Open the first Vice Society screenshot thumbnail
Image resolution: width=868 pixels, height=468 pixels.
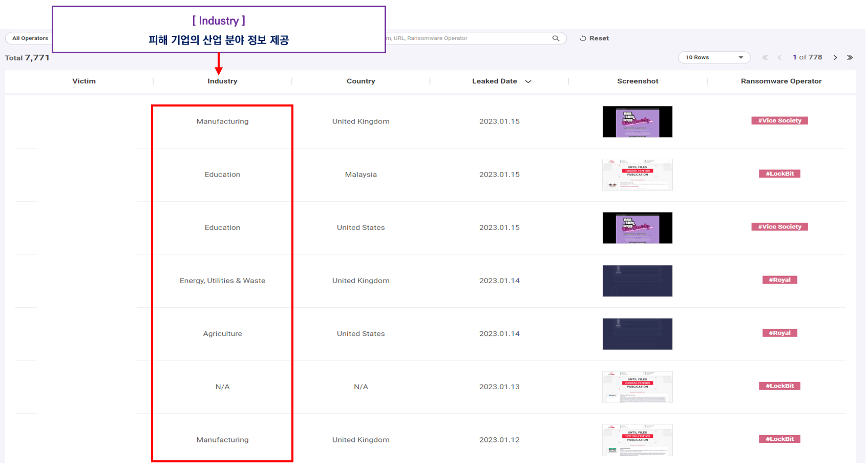click(x=638, y=122)
